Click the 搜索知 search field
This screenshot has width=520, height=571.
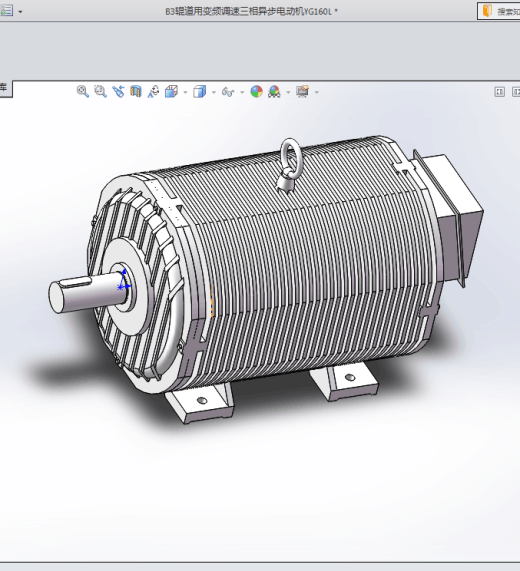[x=499, y=11]
